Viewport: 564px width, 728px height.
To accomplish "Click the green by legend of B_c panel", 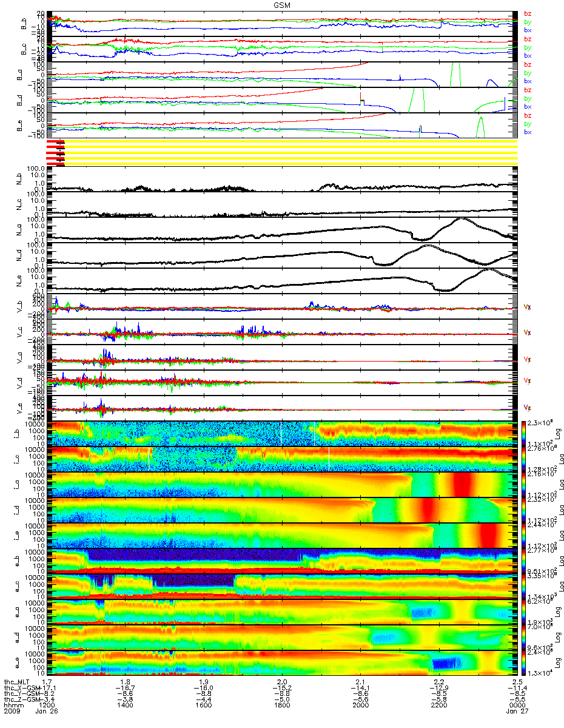I will [528, 48].
